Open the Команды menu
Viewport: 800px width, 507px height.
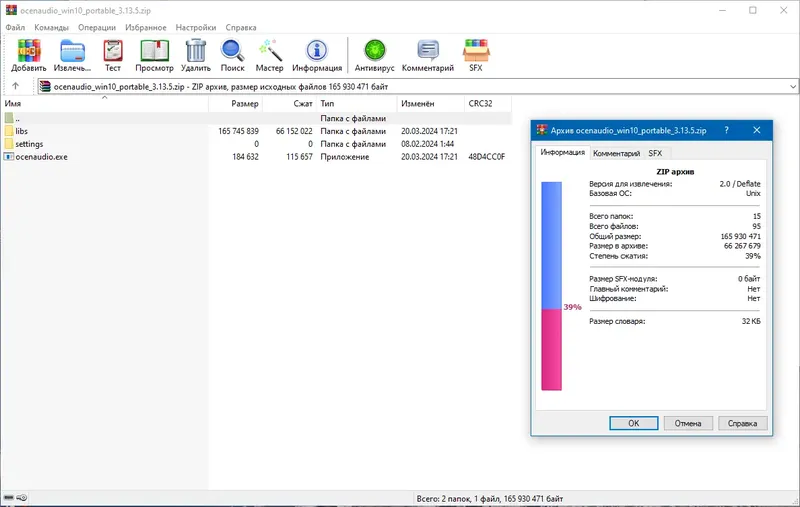(x=52, y=28)
